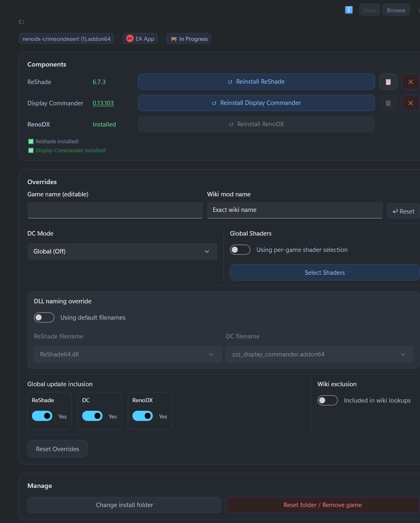
Task: Click the Reset button beside Wiki mod name
Action: click(x=403, y=211)
